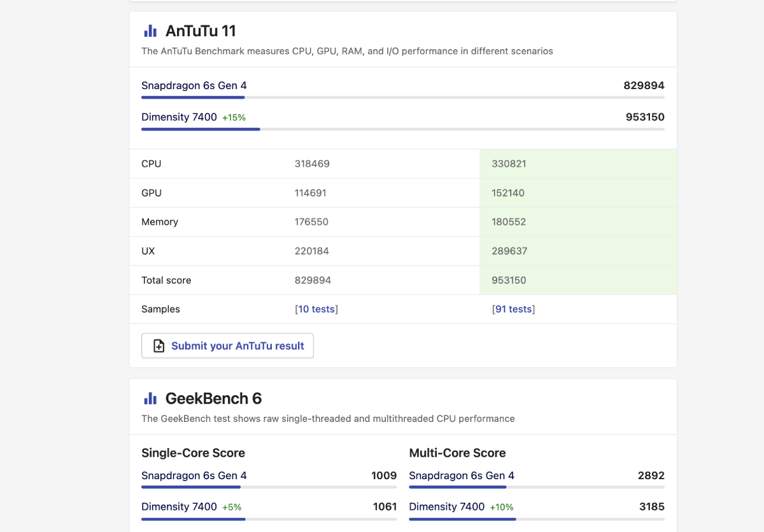764x532 pixels.
Task: Click the Memory row label
Action: (160, 222)
